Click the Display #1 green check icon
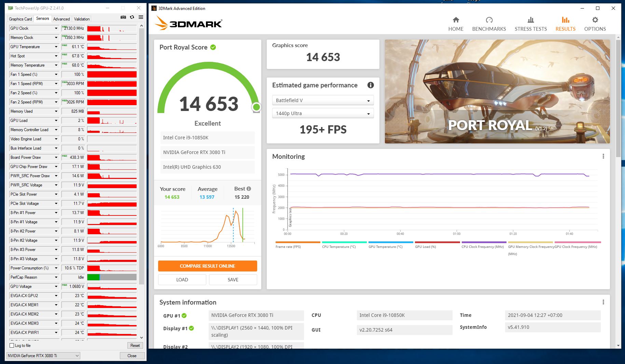 click(192, 328)
